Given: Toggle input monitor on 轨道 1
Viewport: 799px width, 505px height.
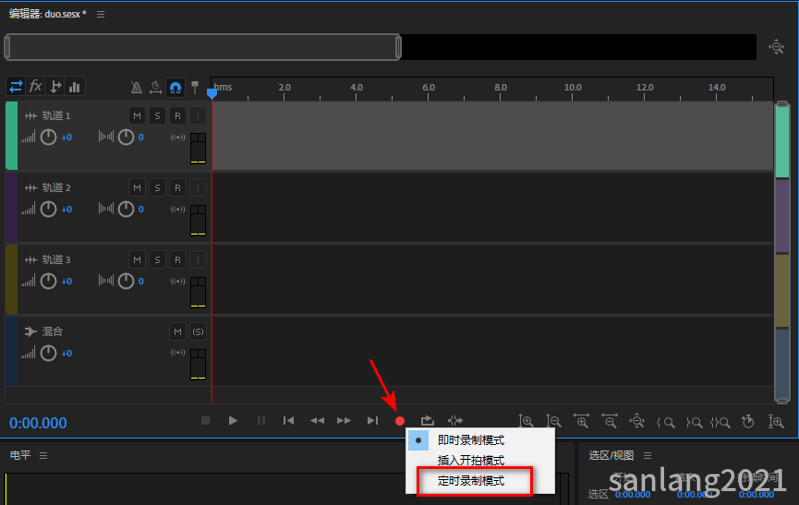Looking at the screenshot, I should coord(198,116).
